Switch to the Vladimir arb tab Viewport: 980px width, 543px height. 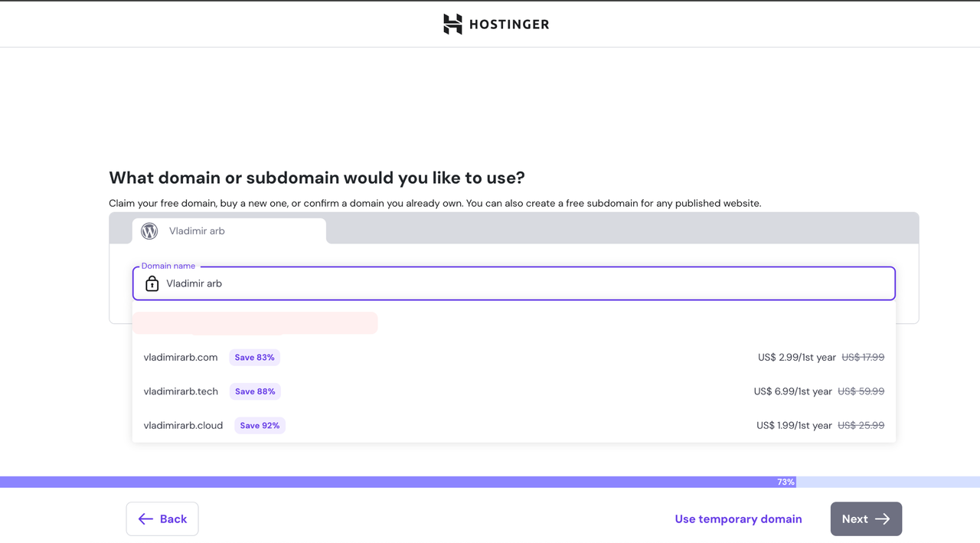(x=228, y=231)
